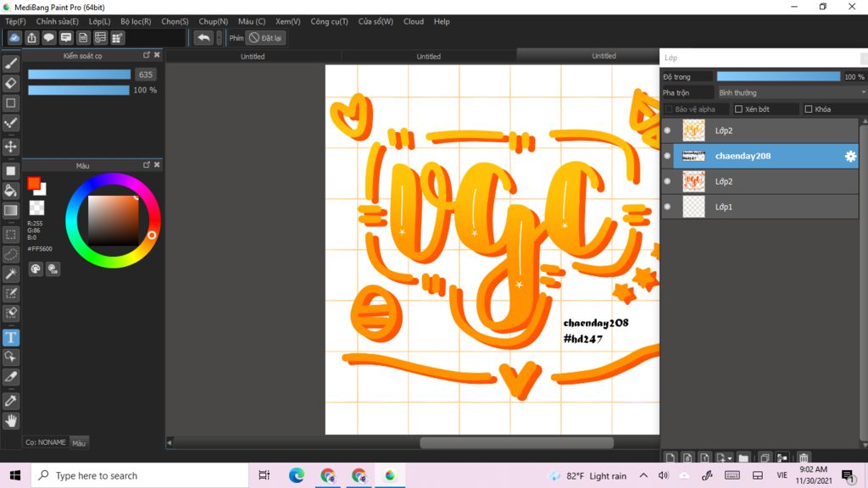The height and width of the screenshot is (488, 868).
Task: Hide the chaenday208 layer
Action: click(667, 156)
